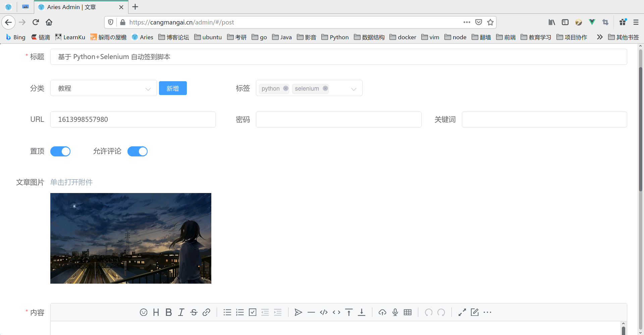The image size is (644, 335).
Task: Insert a hyperlink using the link icon
Action: pos(206,312)
